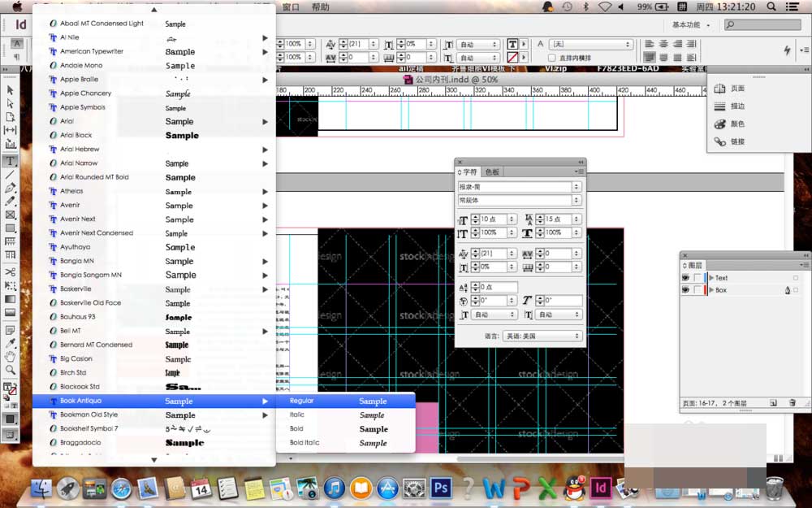Expand the Text layer disclosure triangle
Image resolution: width=812 pixels, height=508 pixels.
pyautogui.click(x=711, y=278)
